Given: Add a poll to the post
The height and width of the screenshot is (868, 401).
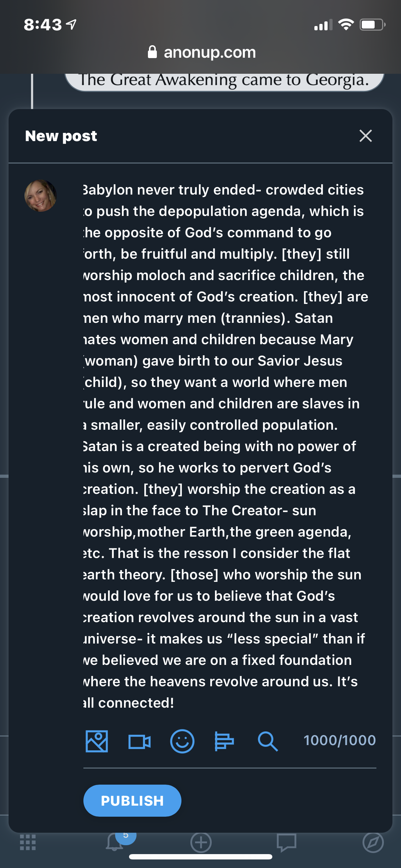Looking at the screenshot, I should tap(224, 741).
